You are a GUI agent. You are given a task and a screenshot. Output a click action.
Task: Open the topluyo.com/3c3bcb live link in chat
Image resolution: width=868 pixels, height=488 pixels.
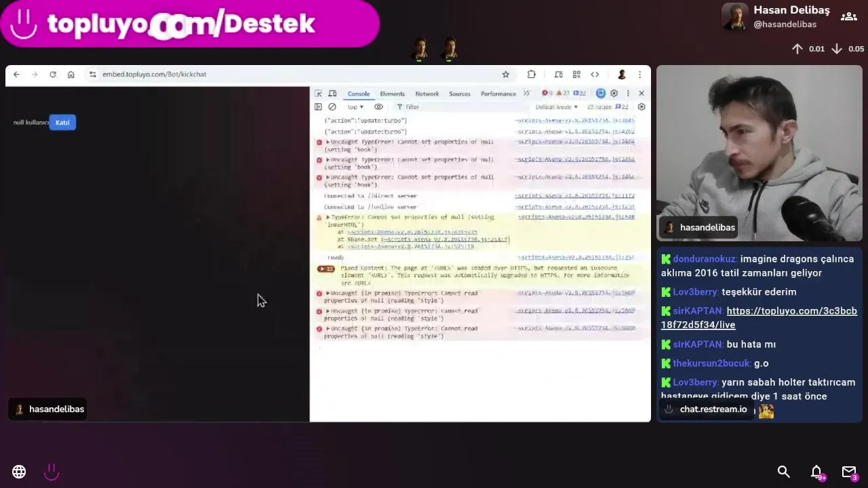759,318
